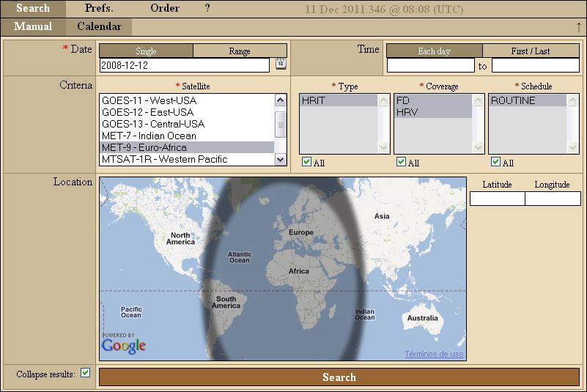Switch to the Search tab
Viewport: 587px width, 392px height.
pos(33,8)
